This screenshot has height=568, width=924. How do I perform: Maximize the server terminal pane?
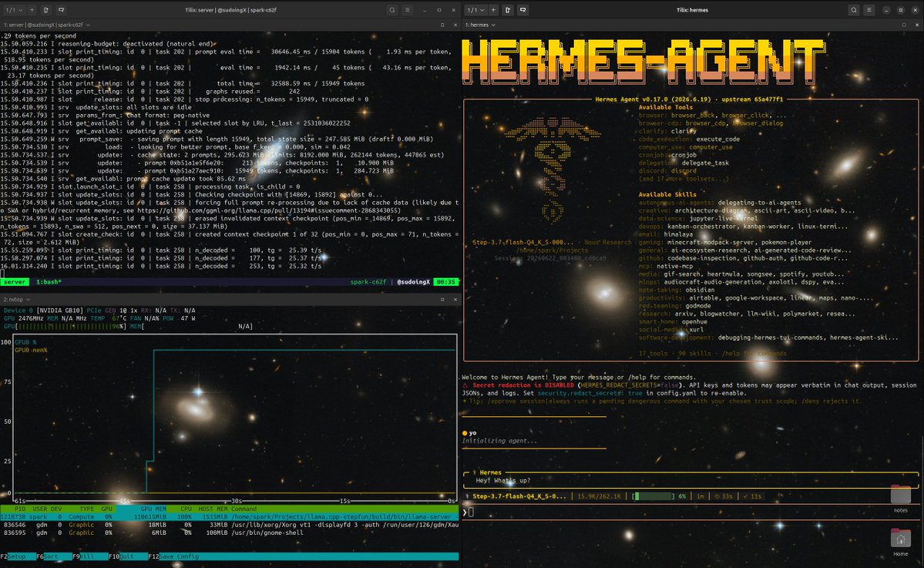pos(442,25)
